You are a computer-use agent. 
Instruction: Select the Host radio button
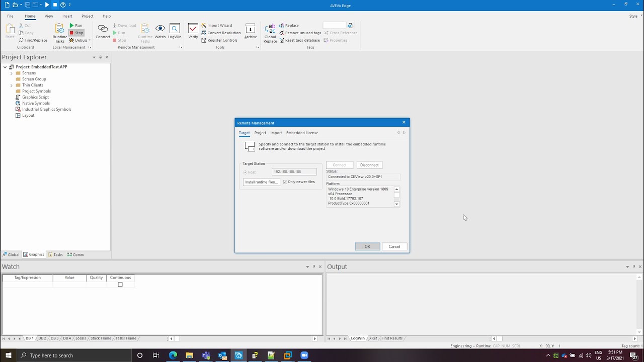coord(246,172)
